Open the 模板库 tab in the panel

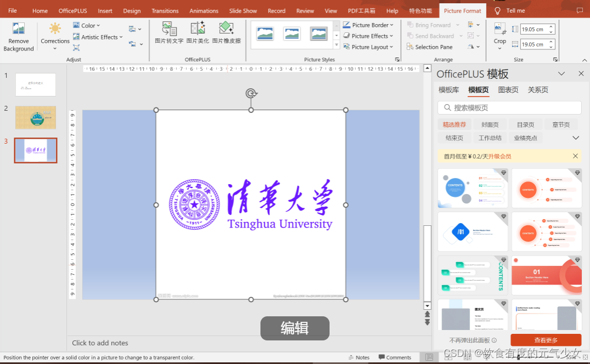(449, 89)
